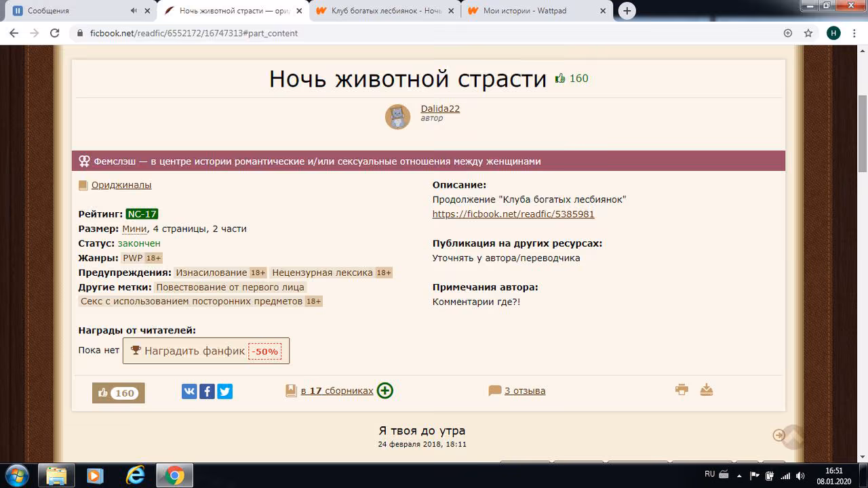Open Internet Explorer from taskbar
The width and height of the screenshot is (868, 488).
click(x=136, y=475)
